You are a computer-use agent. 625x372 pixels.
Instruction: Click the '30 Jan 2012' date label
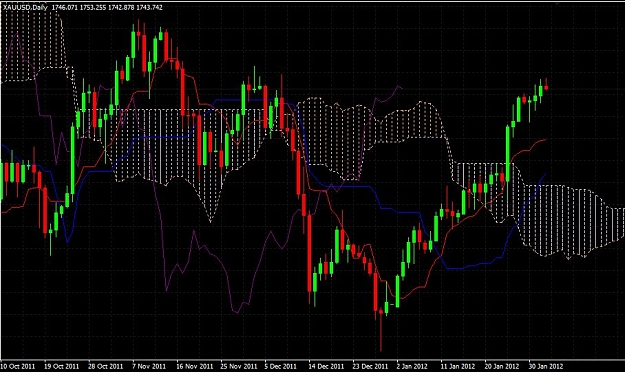pyautogui.click(x=546, y=366)
